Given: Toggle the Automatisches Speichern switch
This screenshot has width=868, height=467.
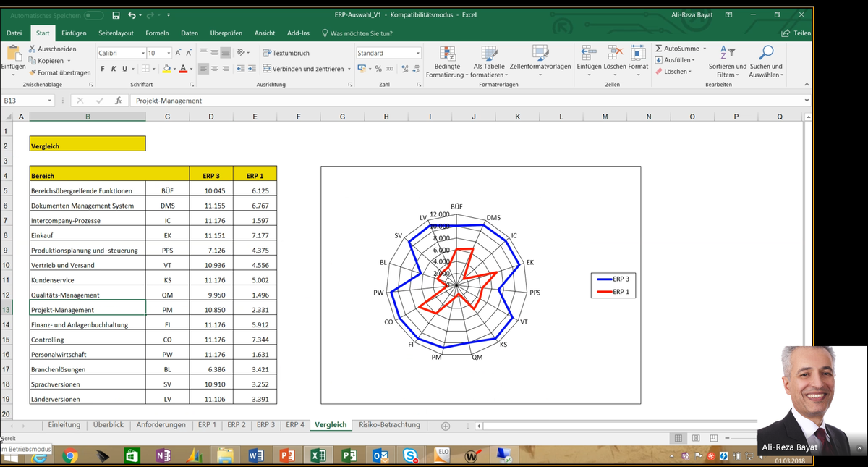Looking at the screenshot, I should tap(93, 15).
